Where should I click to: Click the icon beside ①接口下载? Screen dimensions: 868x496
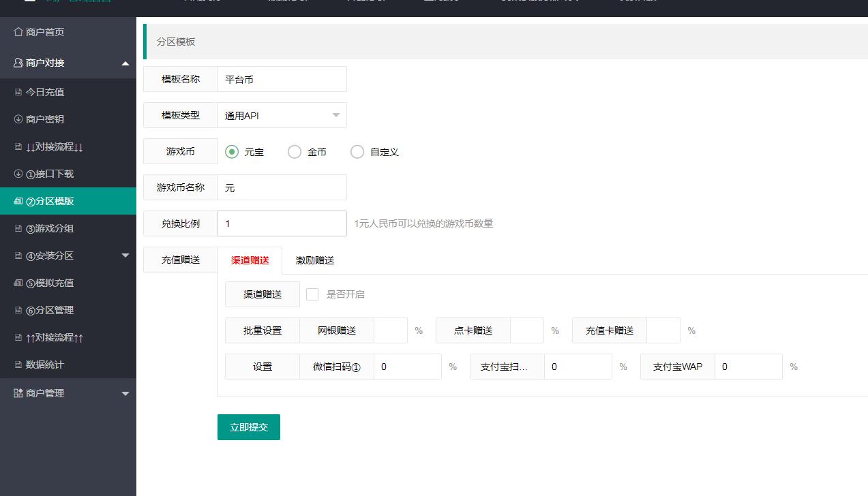[18, 174]
